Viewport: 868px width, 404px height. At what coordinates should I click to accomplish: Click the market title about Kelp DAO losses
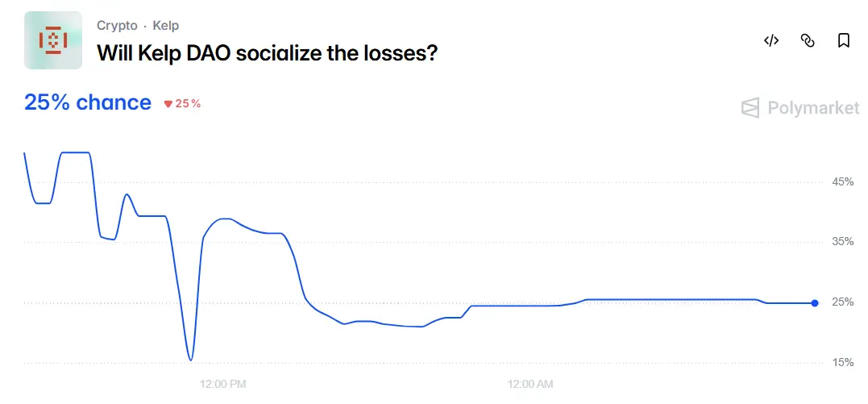[268, 53]
